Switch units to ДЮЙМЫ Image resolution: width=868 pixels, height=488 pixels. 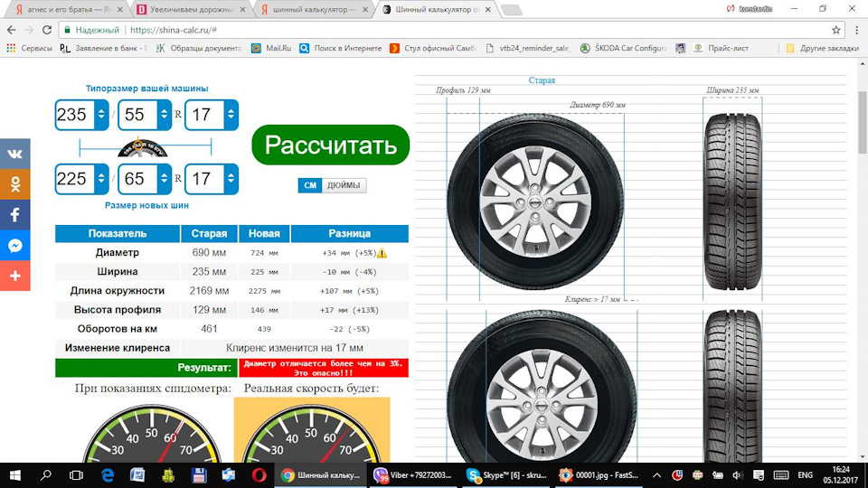344,185
